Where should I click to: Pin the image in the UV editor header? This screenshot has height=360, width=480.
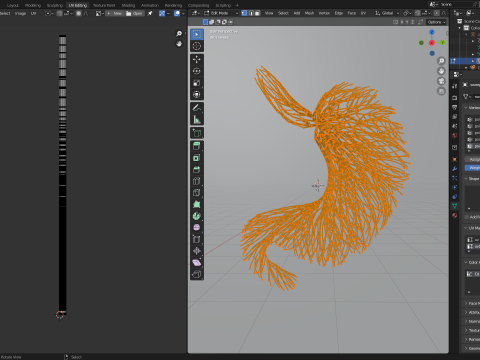(150, 13)
